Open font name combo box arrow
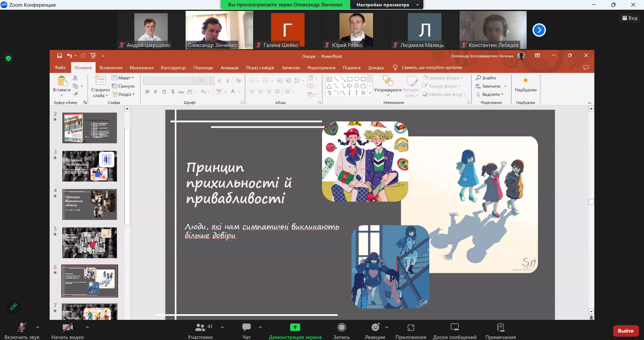644x340 pixels. [x=195, y=80]
